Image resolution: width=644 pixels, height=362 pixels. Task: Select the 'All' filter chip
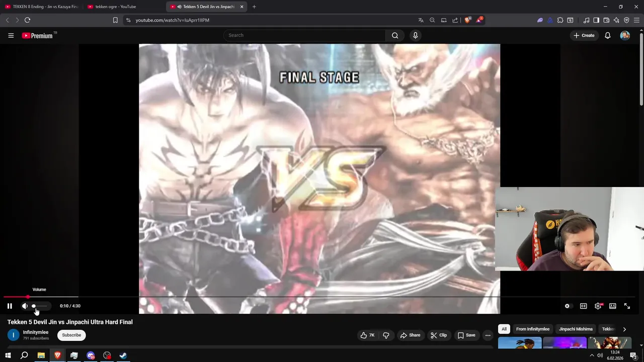(x=504, y=329)
